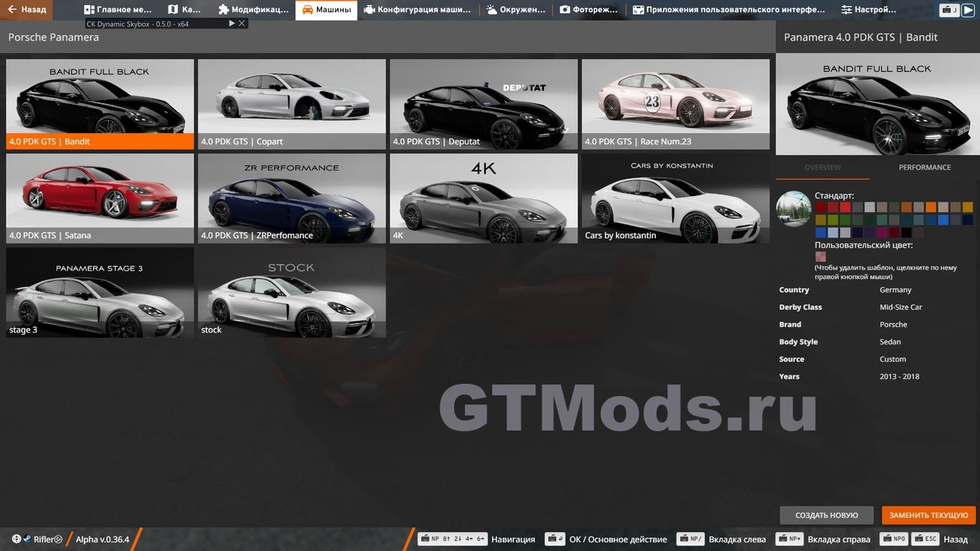Click the play button in top-right corner
The height and width of the screenshot is (551, 980).
click(x=968, y=10)
